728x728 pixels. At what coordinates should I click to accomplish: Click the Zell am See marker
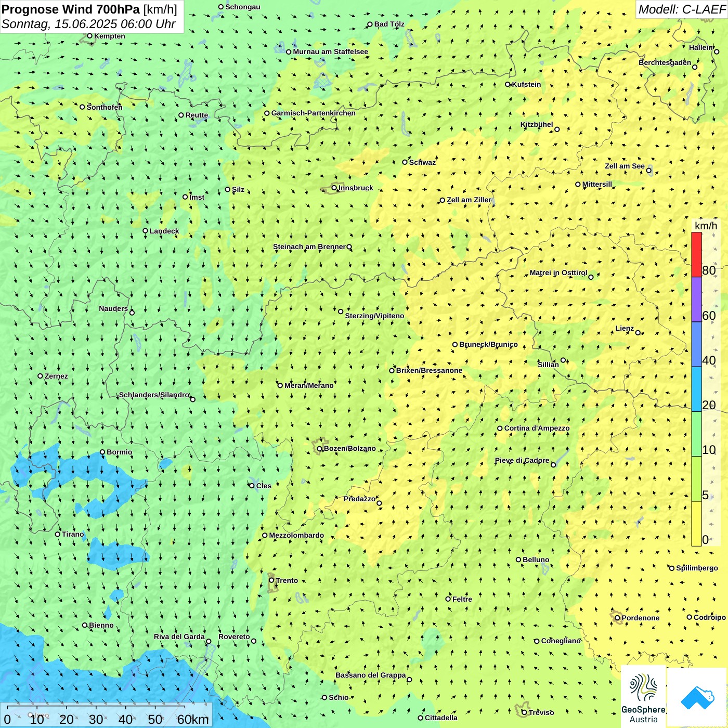(x=648, y=170)
